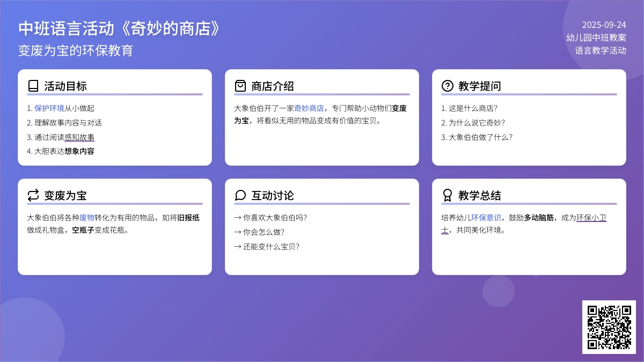Image resolution: width=644 pixels, height=362 pixels.
Task: Click the shopping bag icon beside 商店介绍
Action: click(240, 86)
